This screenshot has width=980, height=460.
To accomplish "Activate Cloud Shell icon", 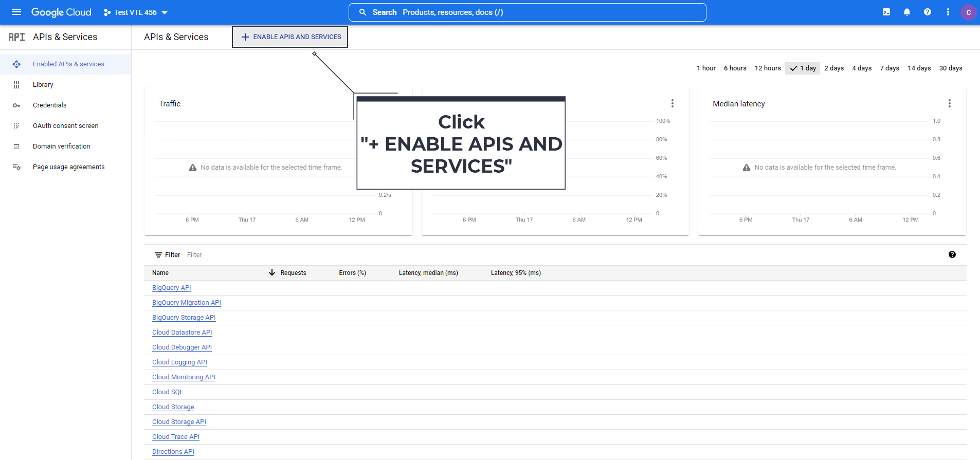I will (886, 12).
